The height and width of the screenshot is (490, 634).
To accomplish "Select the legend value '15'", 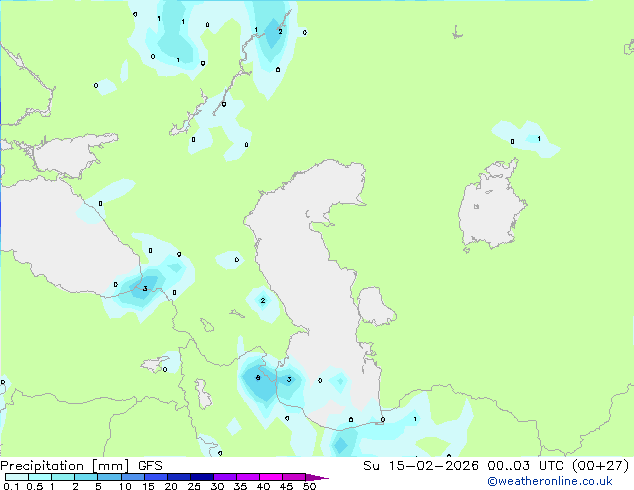I will click(148, 486).
